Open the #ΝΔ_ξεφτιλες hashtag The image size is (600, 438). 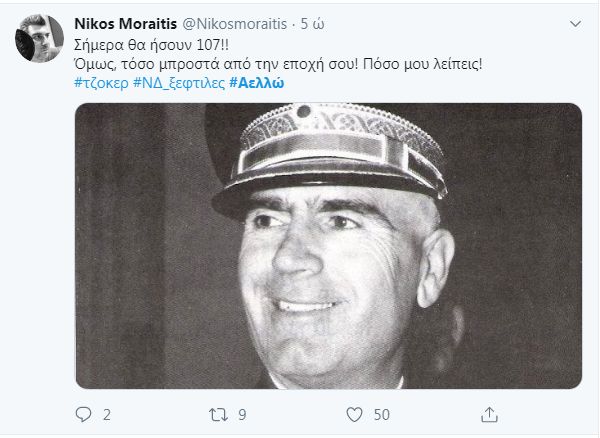coord(179,83)
